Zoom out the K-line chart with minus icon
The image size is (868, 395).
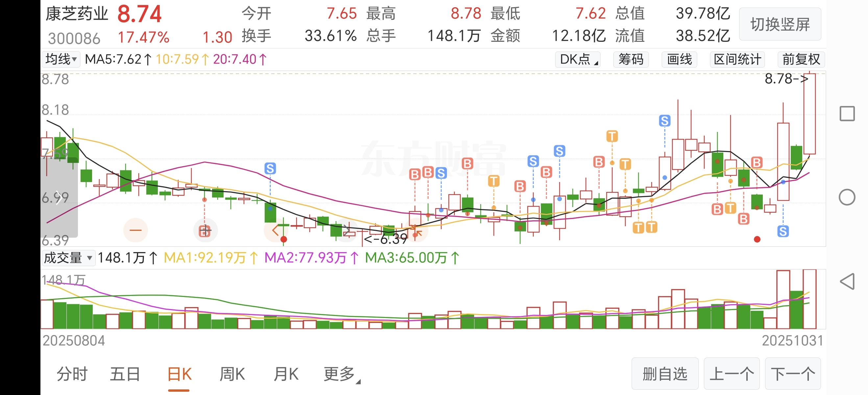point(135,230)
